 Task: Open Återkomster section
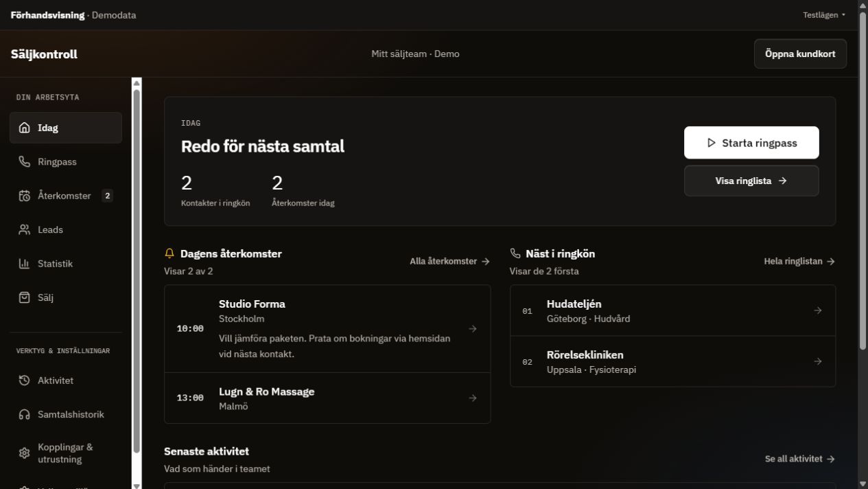pyautogui.click(x=66, y=196)
